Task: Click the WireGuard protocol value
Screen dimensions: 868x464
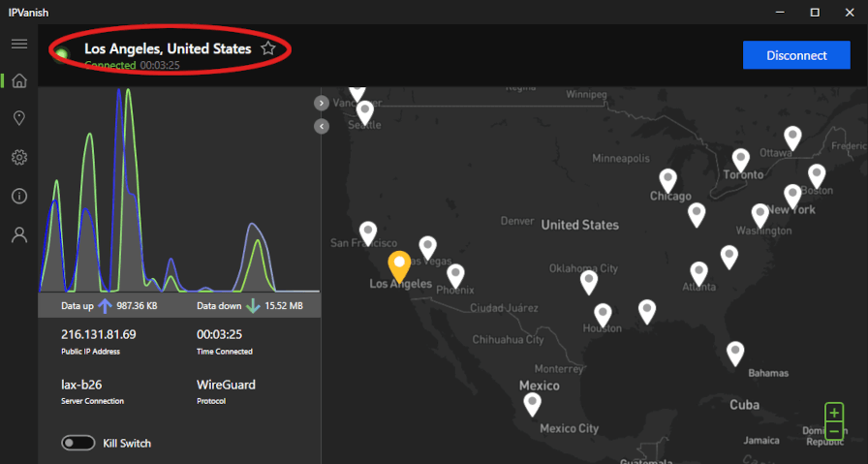Action: [x=226, y=385]
